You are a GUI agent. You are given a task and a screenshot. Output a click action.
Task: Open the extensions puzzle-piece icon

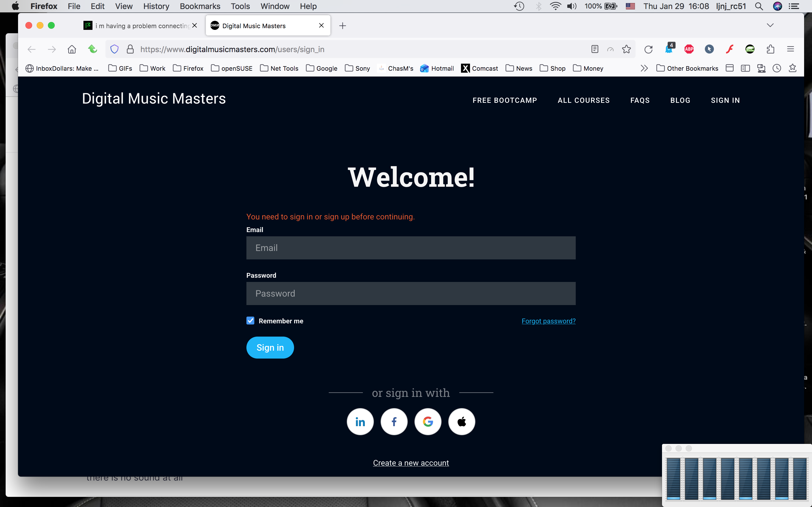click(x=770, y=49)
